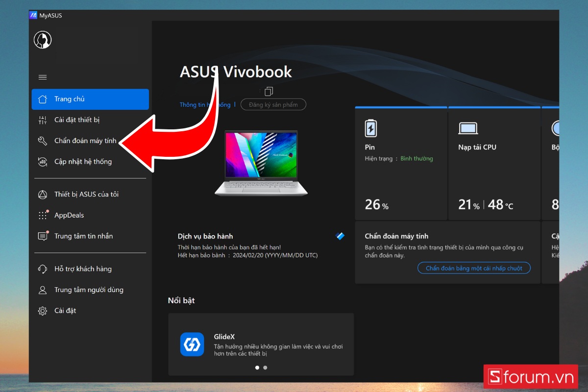Screen dimensions: 588x392
Task: Click Dịch vụ bảo hành heading
Action: (x=205, y=236)
